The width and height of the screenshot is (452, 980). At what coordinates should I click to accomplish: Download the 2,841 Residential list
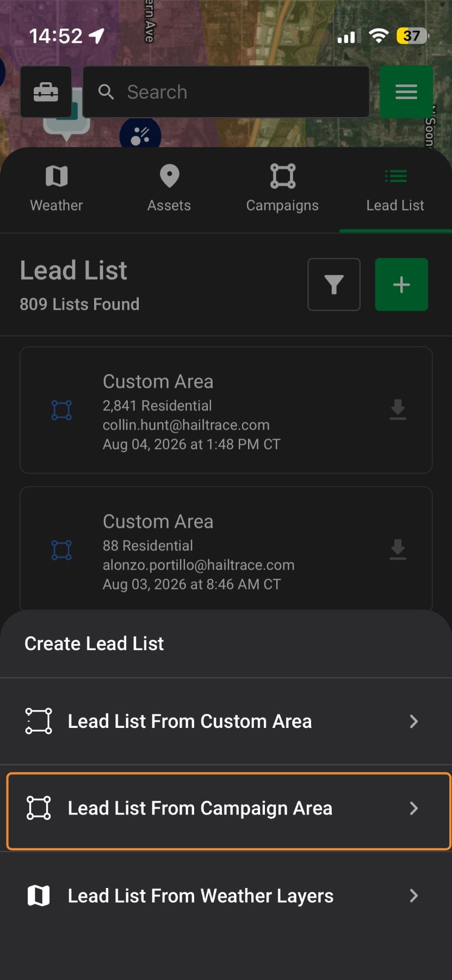point(398,409)
